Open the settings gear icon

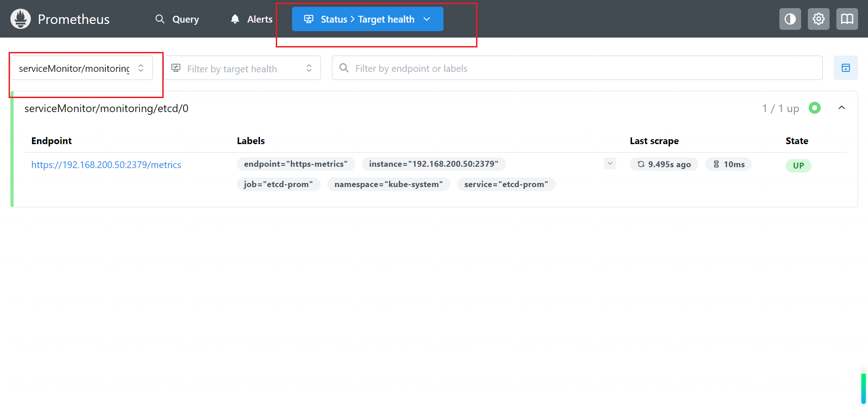pyautogui.click(x=818, y=19)
